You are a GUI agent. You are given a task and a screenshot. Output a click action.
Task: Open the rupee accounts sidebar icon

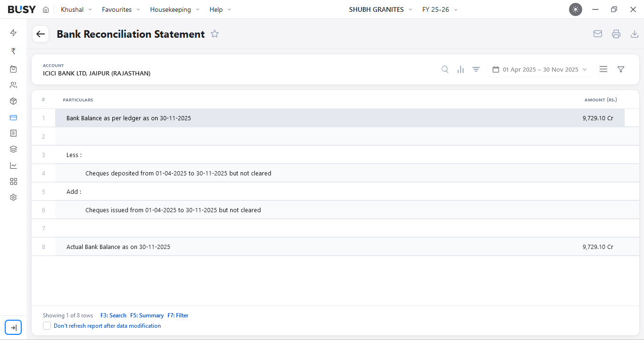(13, 51)
